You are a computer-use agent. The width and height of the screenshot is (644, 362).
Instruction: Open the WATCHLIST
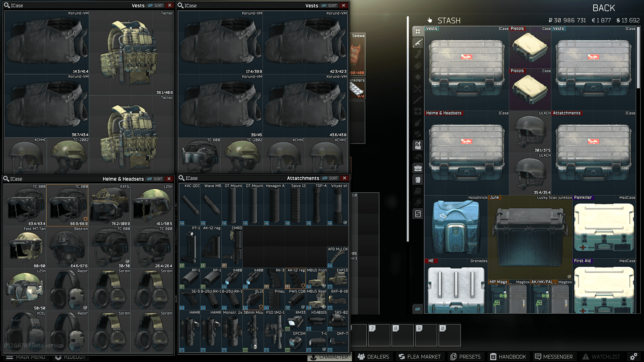coord(601,357)
